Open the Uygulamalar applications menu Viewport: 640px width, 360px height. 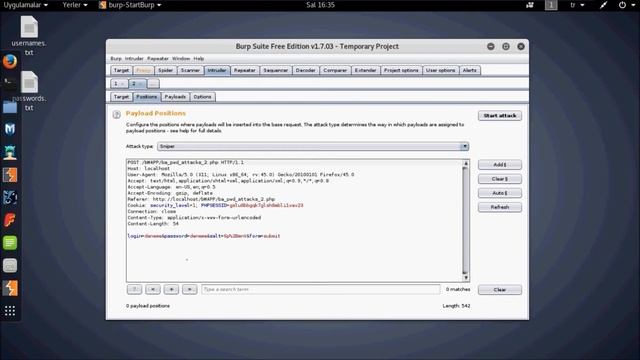pos(26,5)
